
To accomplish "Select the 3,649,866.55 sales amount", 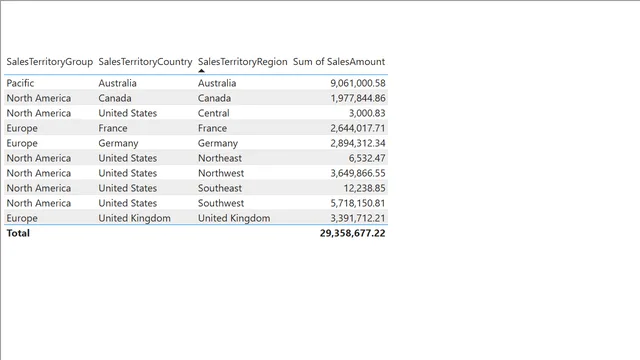I will (x=358, y=173).
